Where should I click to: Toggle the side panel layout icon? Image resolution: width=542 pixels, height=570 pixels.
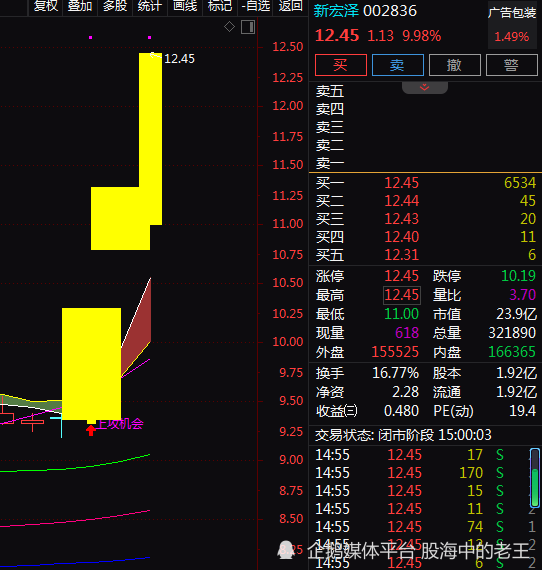tap(248, 27)
